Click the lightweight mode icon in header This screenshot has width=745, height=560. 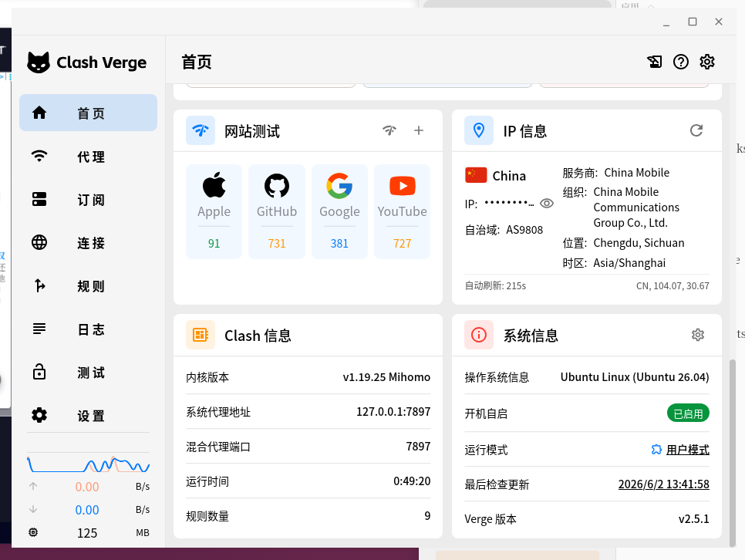pos(654,62)
